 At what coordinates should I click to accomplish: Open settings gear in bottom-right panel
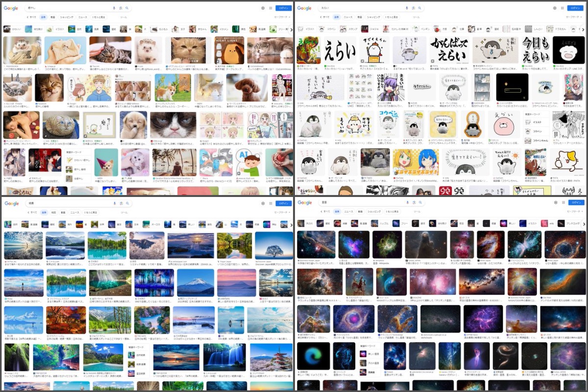tap(555, 202)
